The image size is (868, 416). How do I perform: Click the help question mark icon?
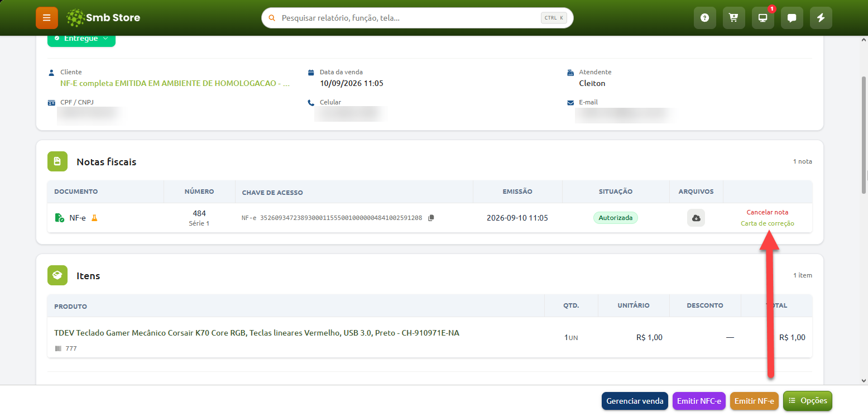tap(704, 18)
